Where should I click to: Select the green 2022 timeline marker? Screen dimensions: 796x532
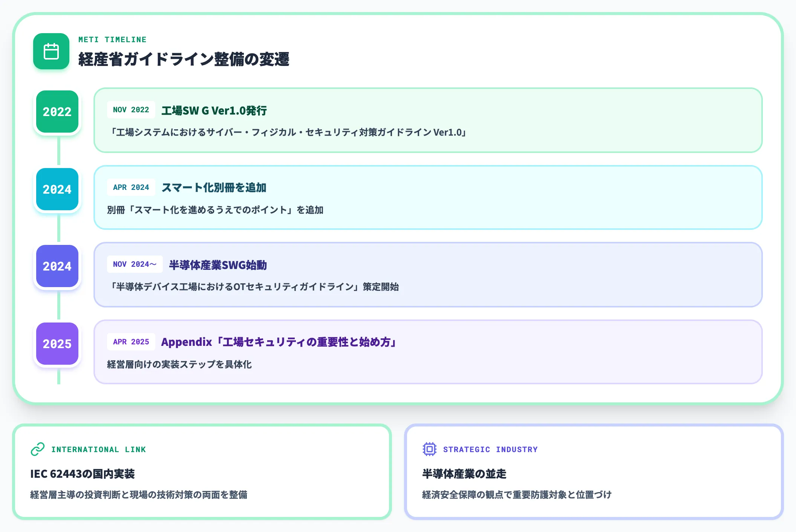57,112
